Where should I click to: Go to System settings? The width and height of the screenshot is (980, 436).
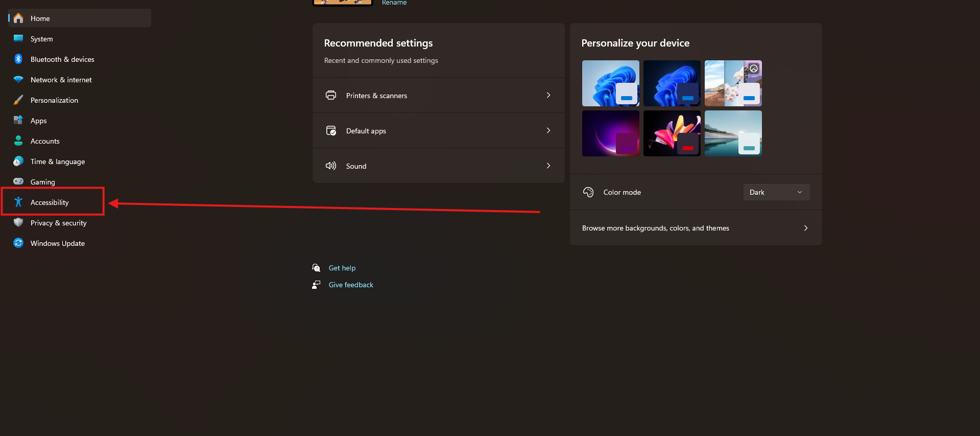[79, 39]
